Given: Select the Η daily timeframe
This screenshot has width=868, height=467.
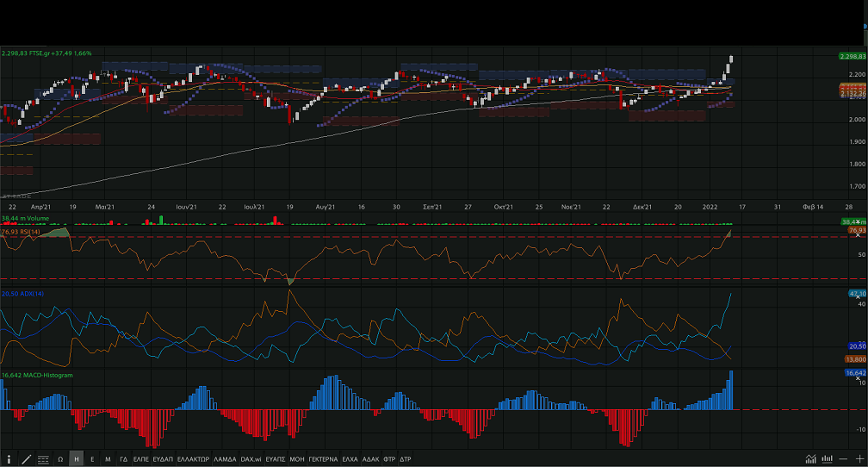Looking at the screenshot, I should (x=76, y=459).
